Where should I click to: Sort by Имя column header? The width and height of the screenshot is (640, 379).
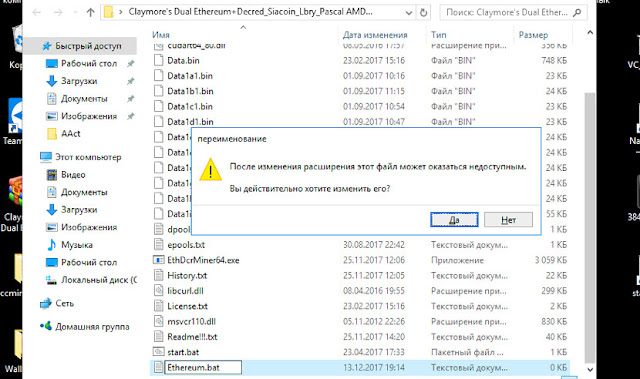click(x=161, y=35)
